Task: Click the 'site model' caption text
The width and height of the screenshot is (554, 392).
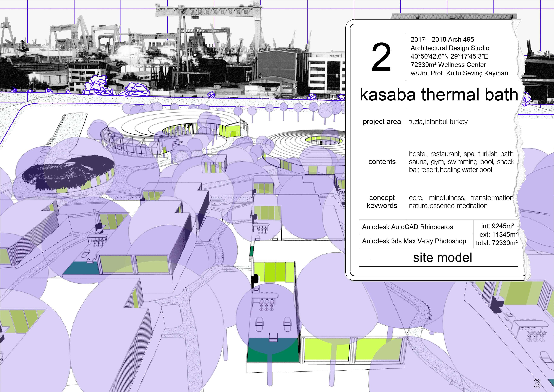Action: click(442, 258)
